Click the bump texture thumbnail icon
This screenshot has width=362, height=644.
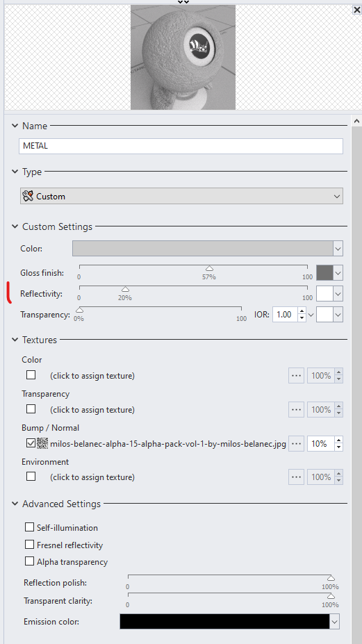pos(42,443)
